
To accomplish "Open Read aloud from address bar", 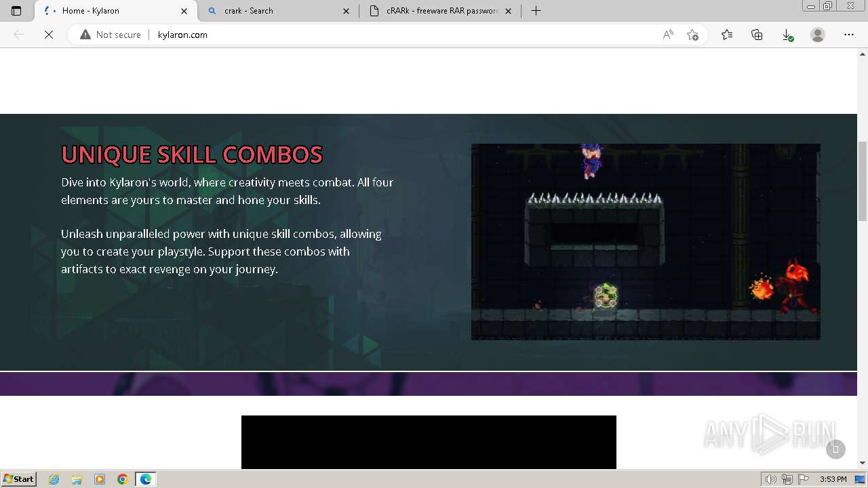I will coord(668,35).
